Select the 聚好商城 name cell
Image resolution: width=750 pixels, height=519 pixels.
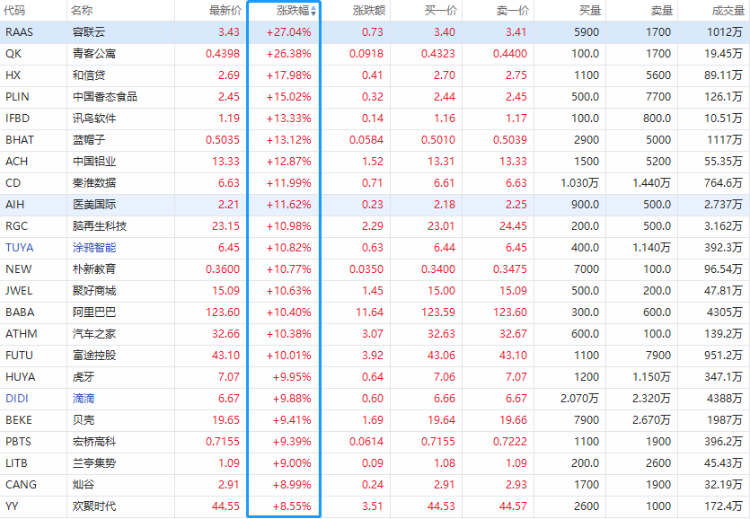coord(94,291)
